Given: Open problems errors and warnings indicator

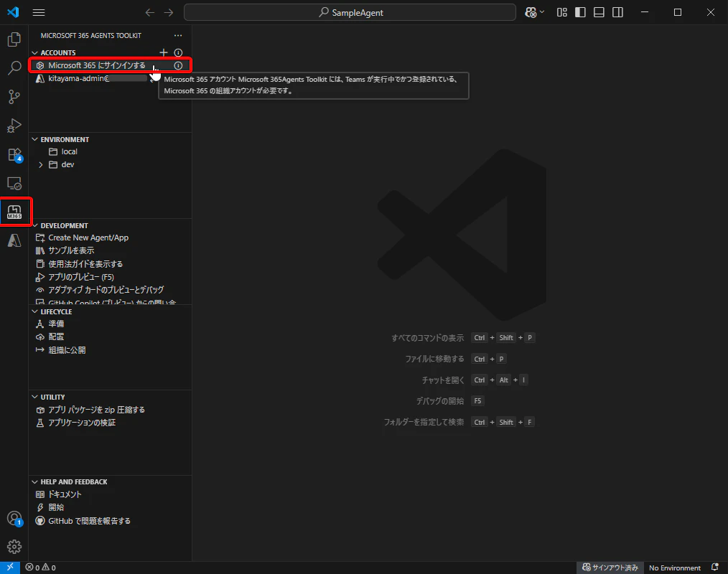Looking at the screenshot, I should tap(40, 568).
